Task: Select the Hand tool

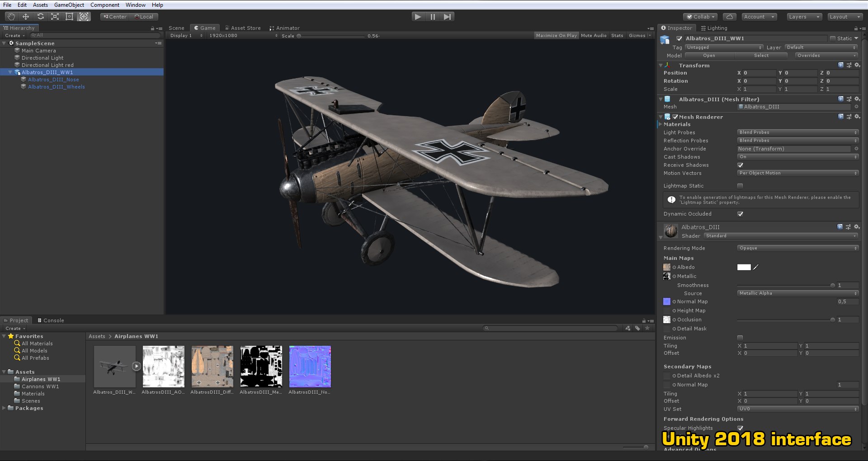Action: click(x=11, y=17)
